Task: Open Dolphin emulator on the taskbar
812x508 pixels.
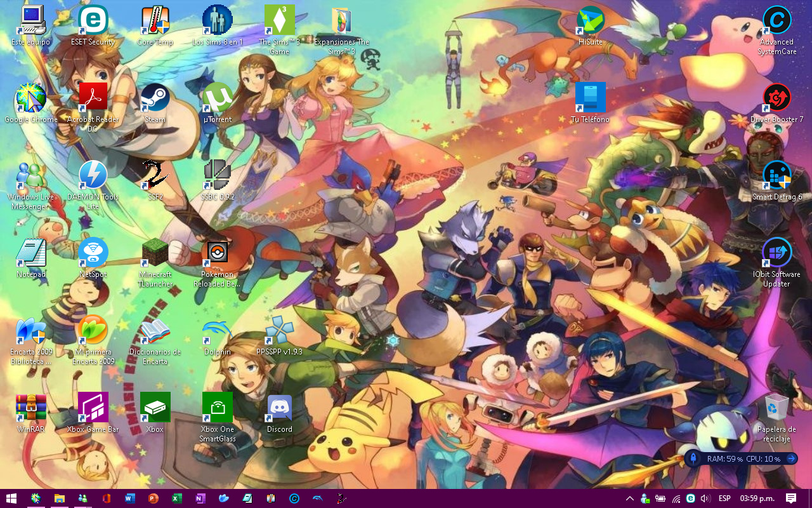Action: (318, 498)
